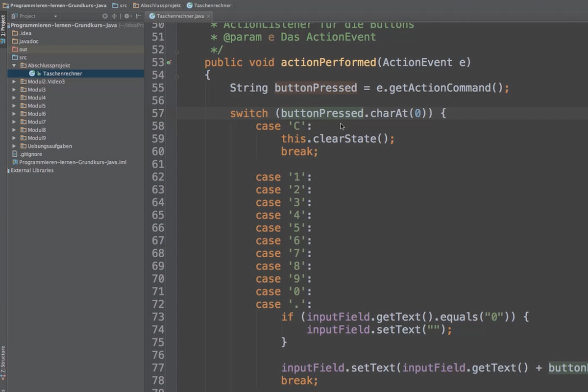Place cursor on actionPerformed method name
Viewport: 588px width, 392px height.
click(328, 62)
